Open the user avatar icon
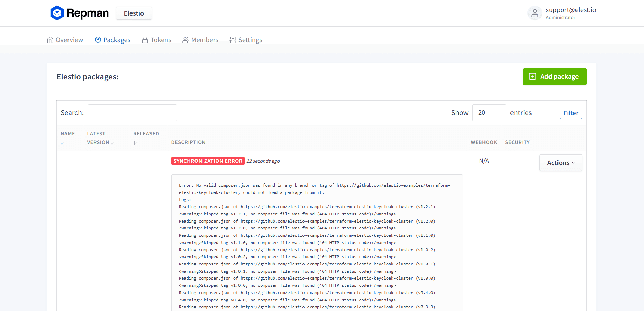This screenshot has width=644, height=311. [x=534, y=13]
